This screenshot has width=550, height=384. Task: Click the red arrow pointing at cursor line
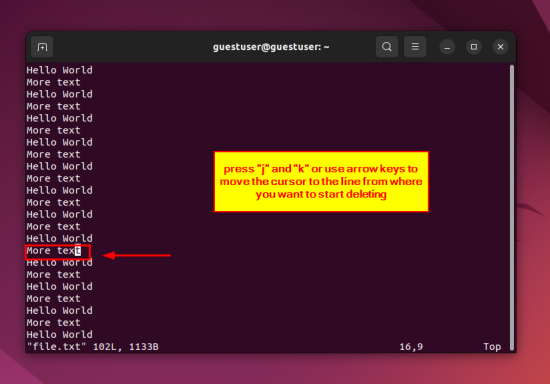[x=137, y=255]
